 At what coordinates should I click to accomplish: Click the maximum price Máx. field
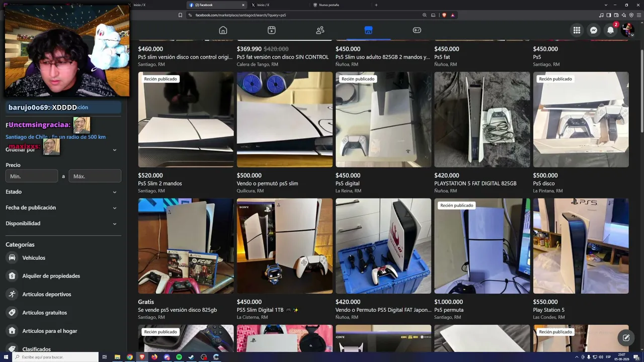pyautogui.click(x=95, y=176)
